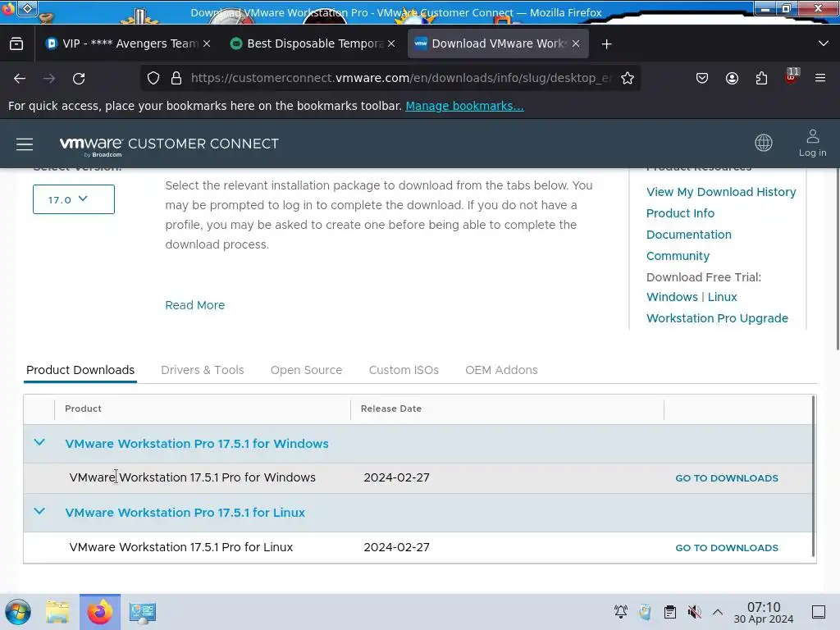The width and height of the screenshot is (840, 630).
Task: Show site security padlock info
Action: (176, 78)
